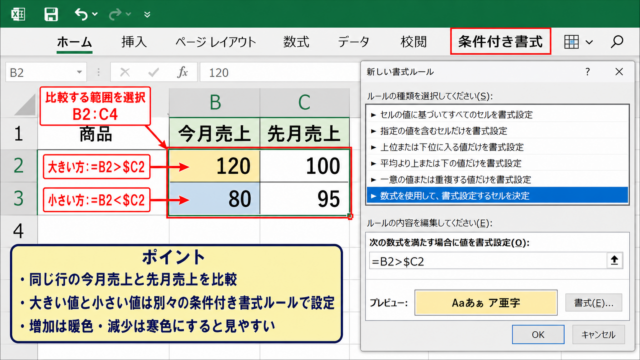Select rule 平均より上または下の値だけを書式設定
640x360 pixels.
coord(497,163)
